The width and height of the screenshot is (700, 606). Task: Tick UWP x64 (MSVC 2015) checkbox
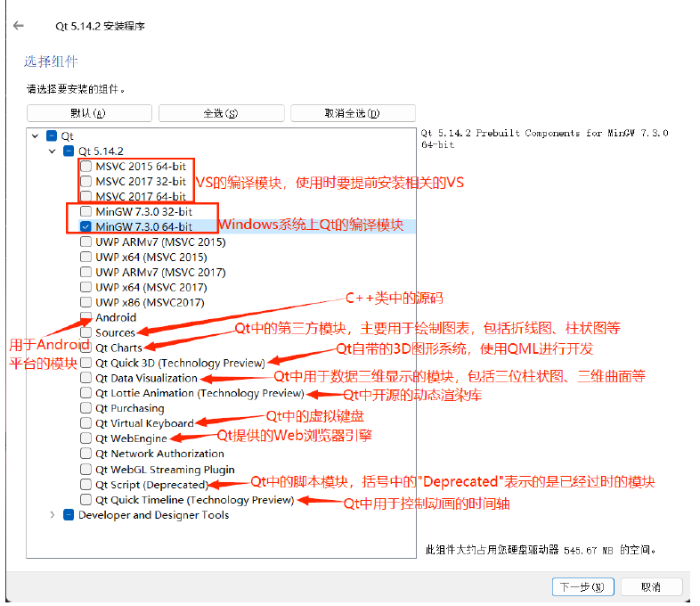tap(85, 258)
